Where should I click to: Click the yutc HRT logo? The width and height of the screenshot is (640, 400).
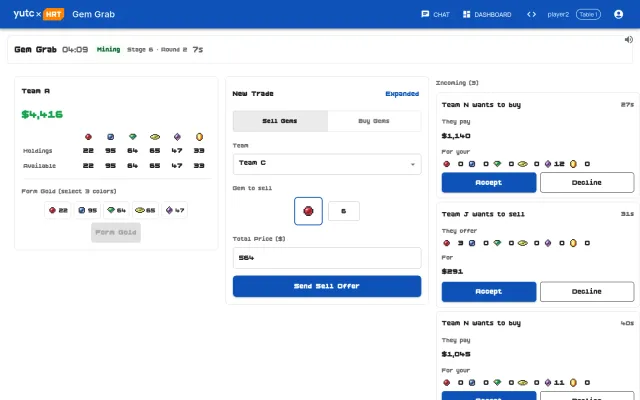coord(39,14)
